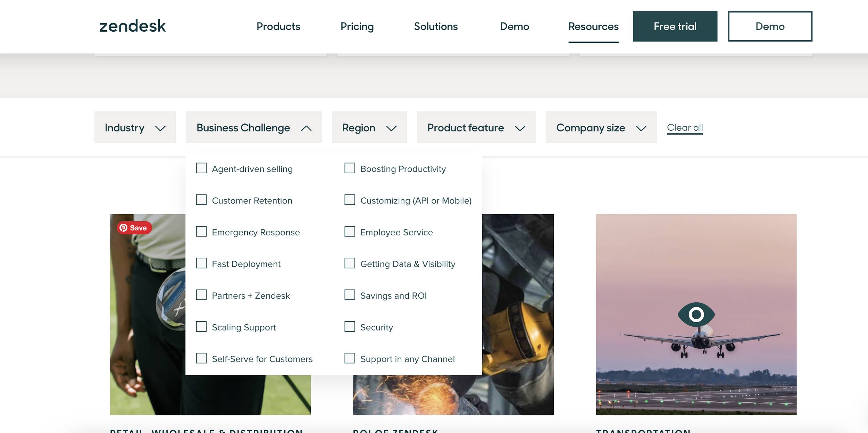868x433 pixels.
Task: Click the outlined Demo button
Action: point(770,26)
